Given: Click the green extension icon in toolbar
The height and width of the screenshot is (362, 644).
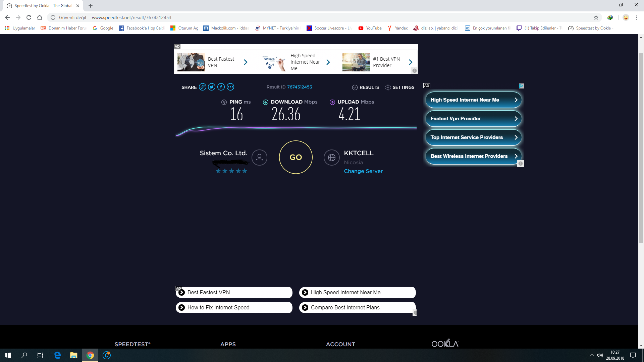Looking at the screenshot, I should [610, 17].
